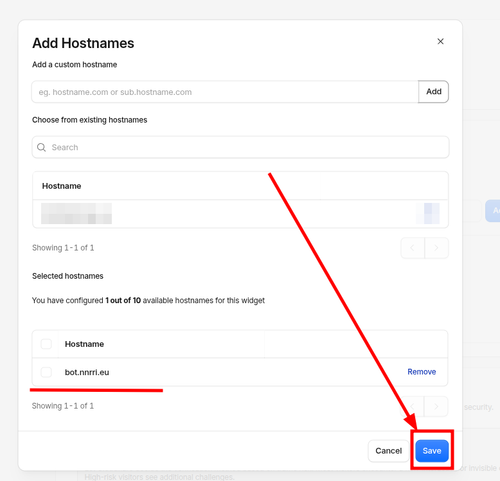Click partially hidden blue button behind dialog
This screenshot has height=481, width=500.
[493, 211]
